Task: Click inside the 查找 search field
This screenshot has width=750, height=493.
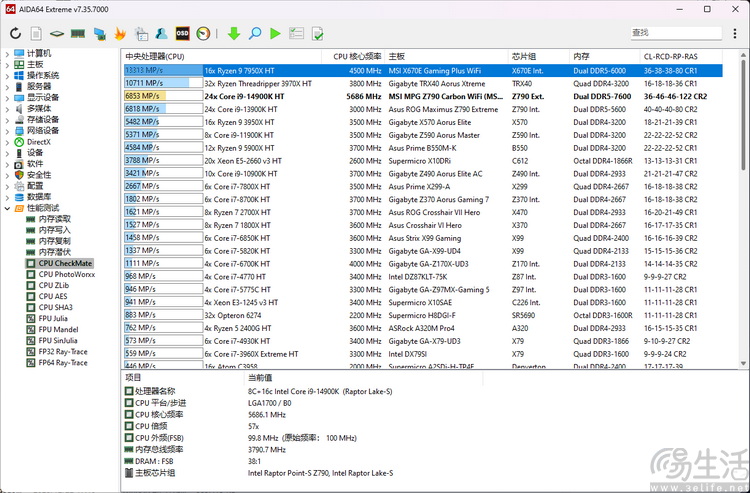Action: [x=676, y=33]
